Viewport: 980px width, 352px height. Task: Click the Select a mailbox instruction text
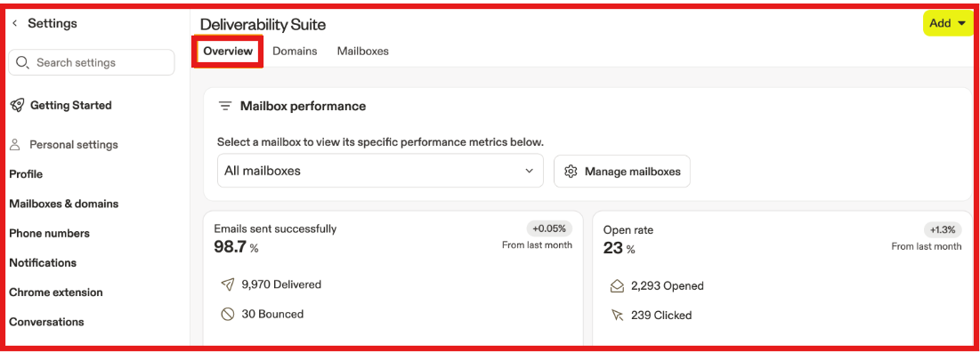381,141
